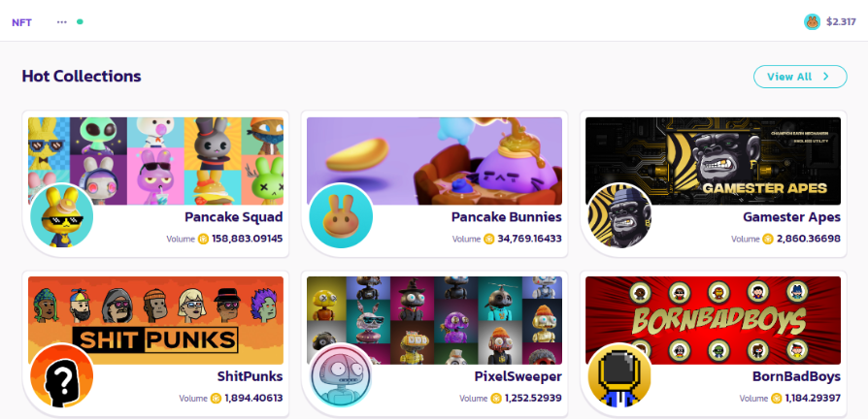Open the PixelSweeper robot avatar
This screenshot has height=419, width=868.
[341, 376]
